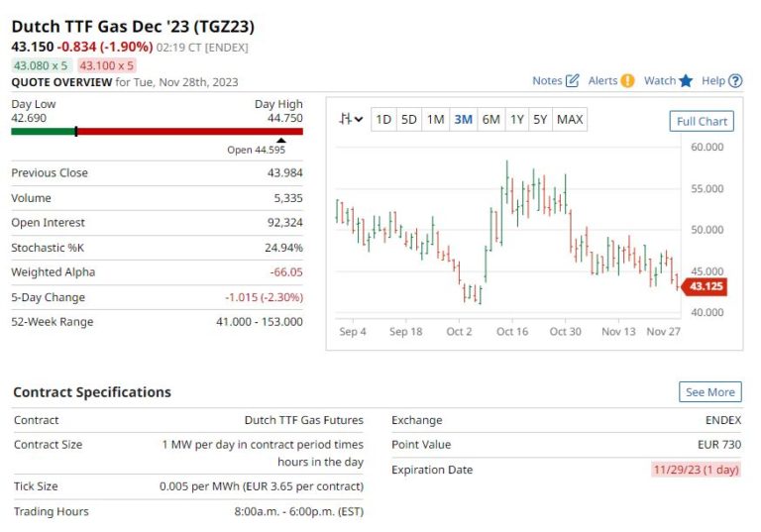Select the 1Y chart period
The width and height of the screenshot is (761, 532).
516,120
